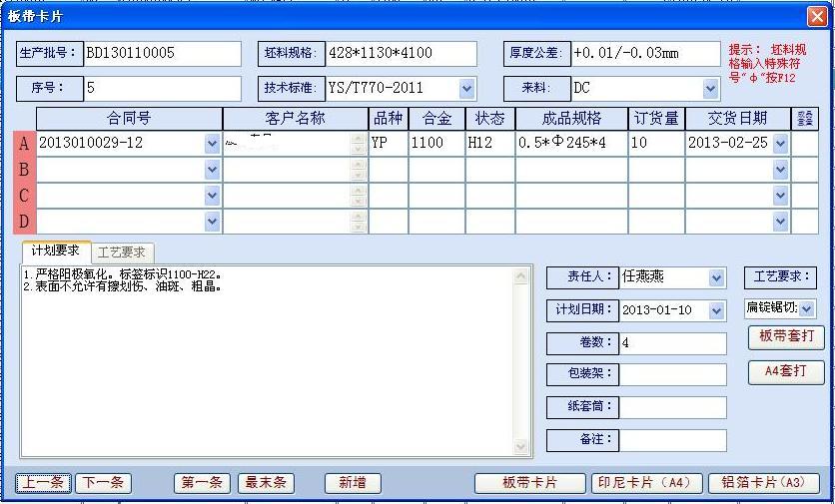
Task: Jump to first record with 第一条
Action: [201, 483]
